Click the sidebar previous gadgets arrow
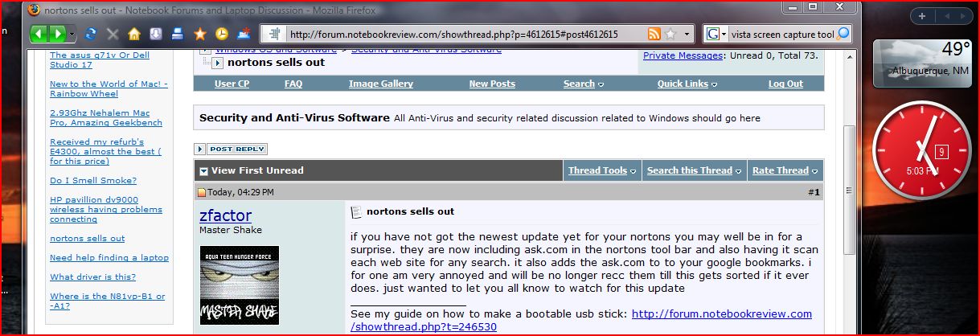The height and width of the screenshot is (336, 980). 945,15
